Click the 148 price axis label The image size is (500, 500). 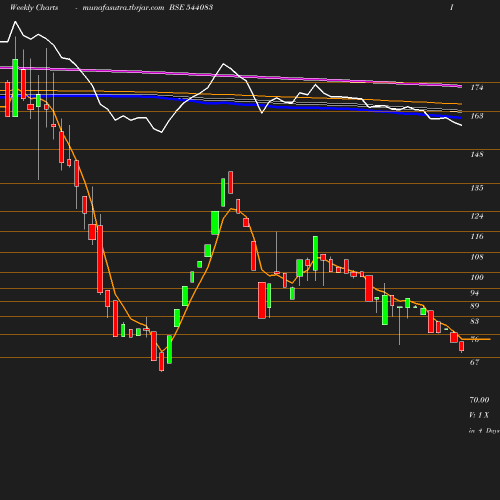(477, 154)
